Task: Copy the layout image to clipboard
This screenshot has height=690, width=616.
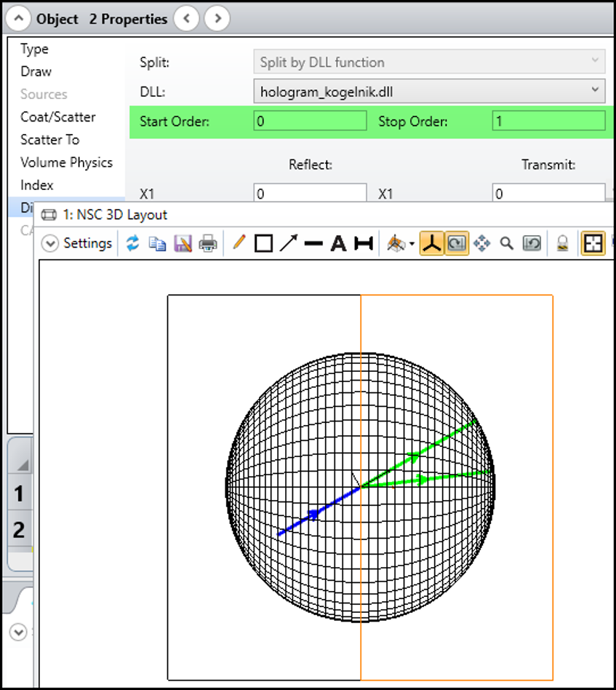Action: coord(157,243)
